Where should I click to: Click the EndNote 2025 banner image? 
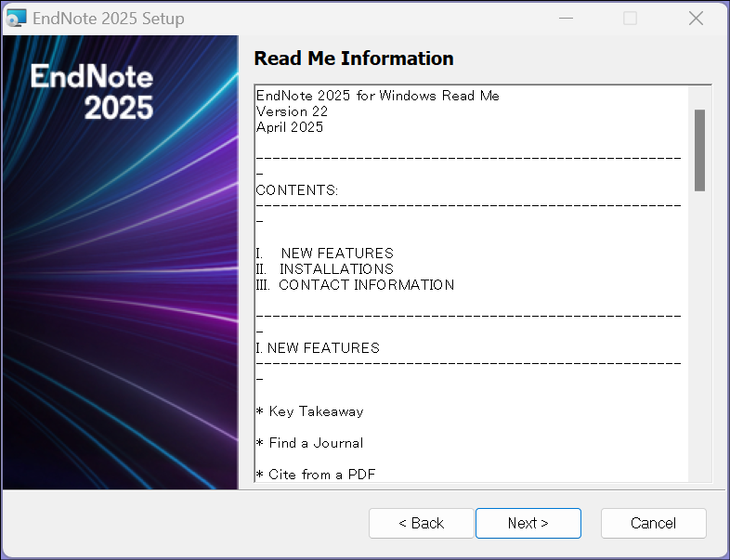pos(121,262)
